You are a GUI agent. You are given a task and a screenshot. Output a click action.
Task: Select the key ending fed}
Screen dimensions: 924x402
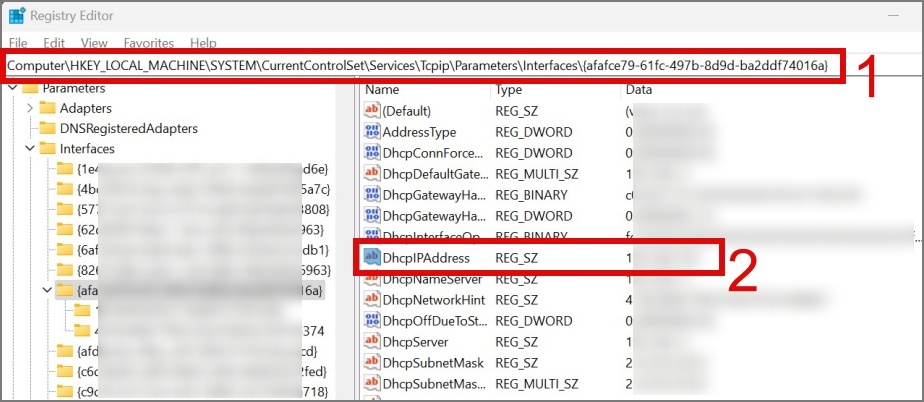click(x=202, y=371)
